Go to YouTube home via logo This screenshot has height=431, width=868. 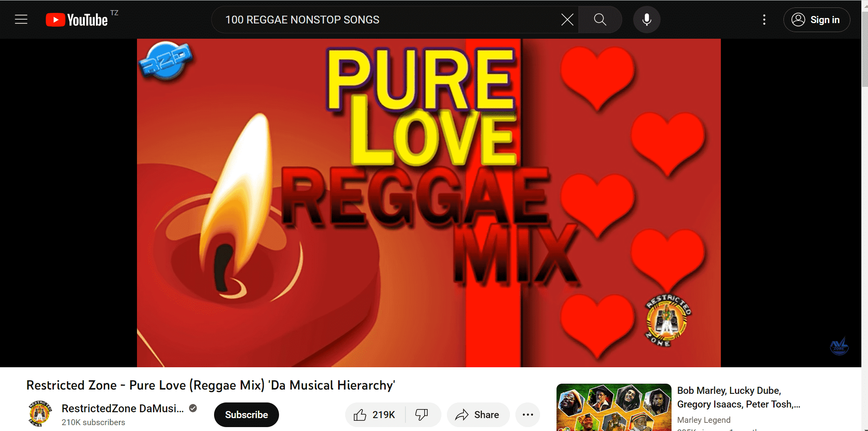coord(77,20)
